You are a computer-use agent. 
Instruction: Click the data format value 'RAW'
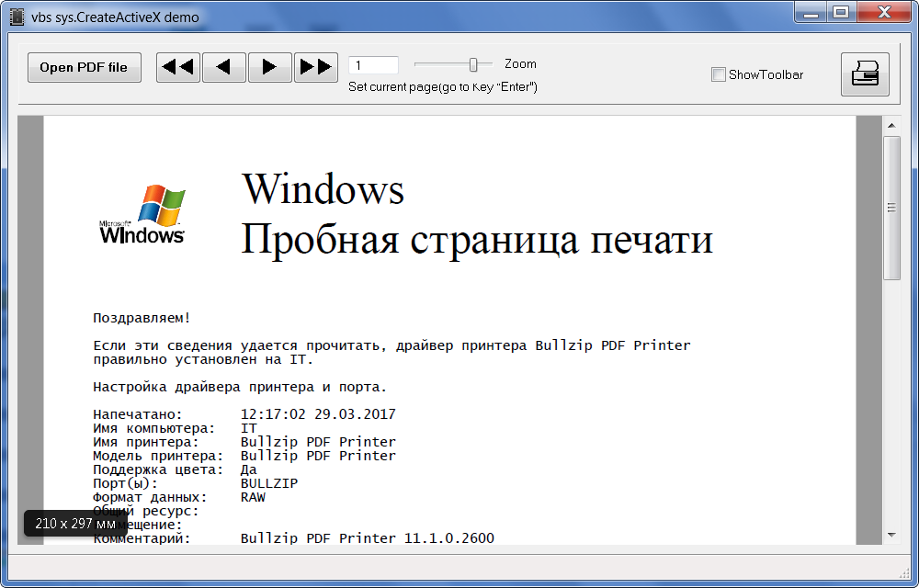(x=253, y=497)
